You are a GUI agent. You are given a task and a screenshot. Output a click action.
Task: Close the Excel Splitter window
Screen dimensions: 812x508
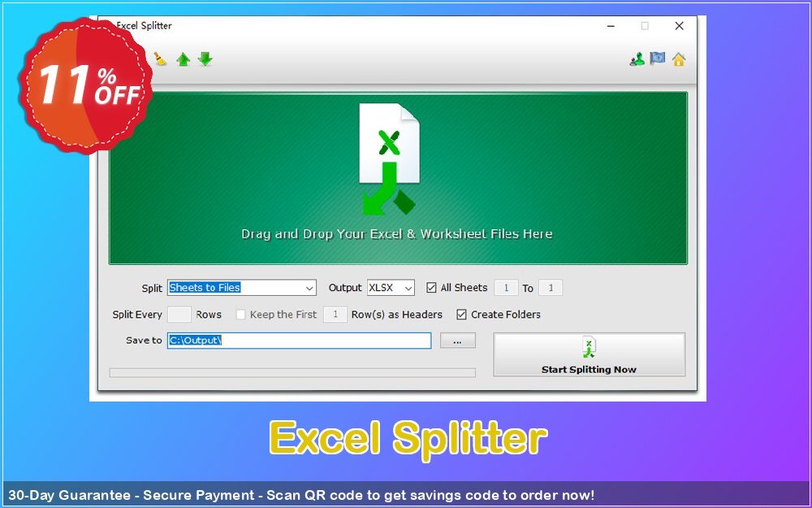tap(680, 26)
